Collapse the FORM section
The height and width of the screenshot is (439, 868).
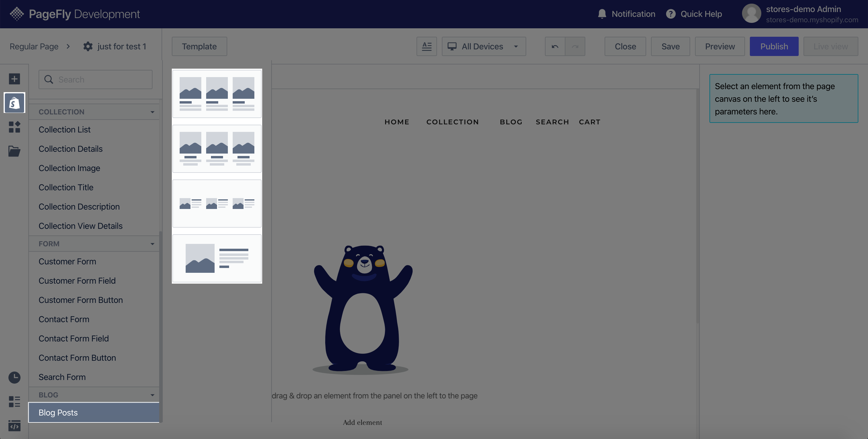pos(152,244)
